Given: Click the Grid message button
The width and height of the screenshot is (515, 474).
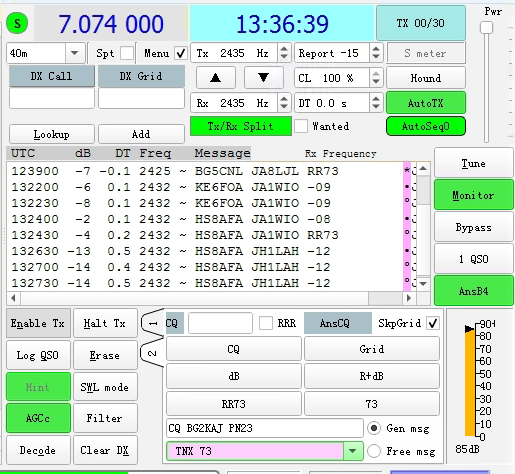Looking at the screenshot, I should 372,349.
